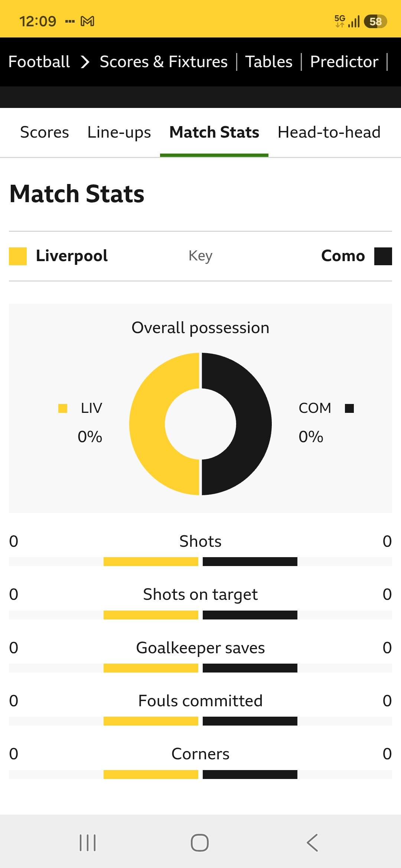Open Scores & Fixtures navigation link

tap(164, 62)
